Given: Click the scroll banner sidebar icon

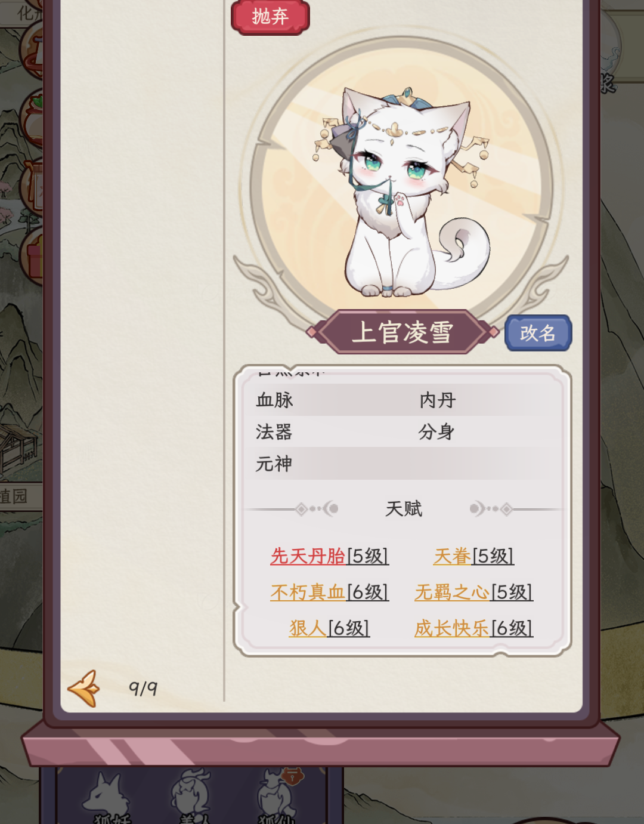Looking at the screenshot, I should (33, 187).
